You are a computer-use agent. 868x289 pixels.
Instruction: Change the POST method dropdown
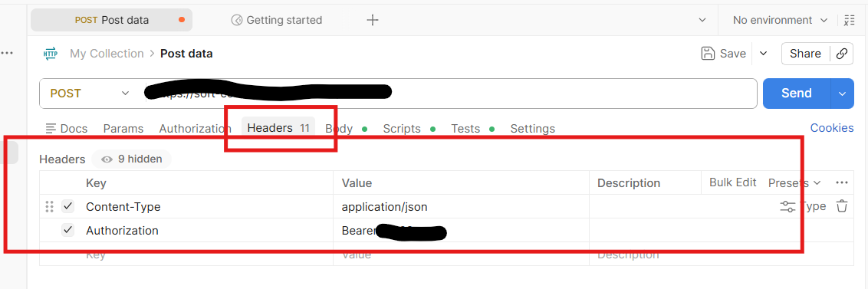click(89, 93)
